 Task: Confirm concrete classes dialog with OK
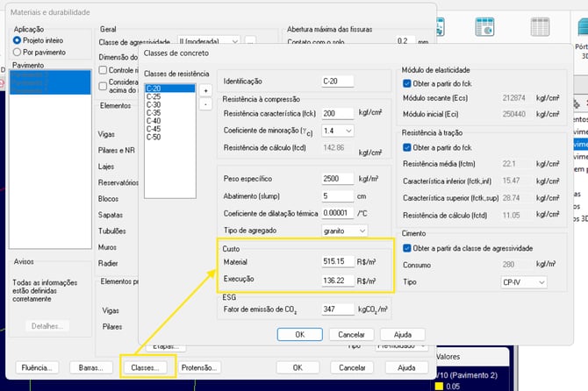(299, 334)
